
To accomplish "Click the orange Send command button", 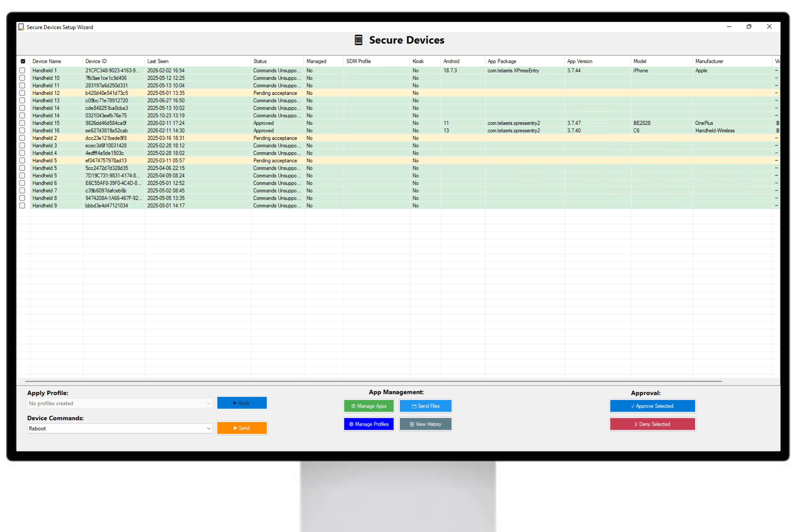I will (x=242, y=428).
